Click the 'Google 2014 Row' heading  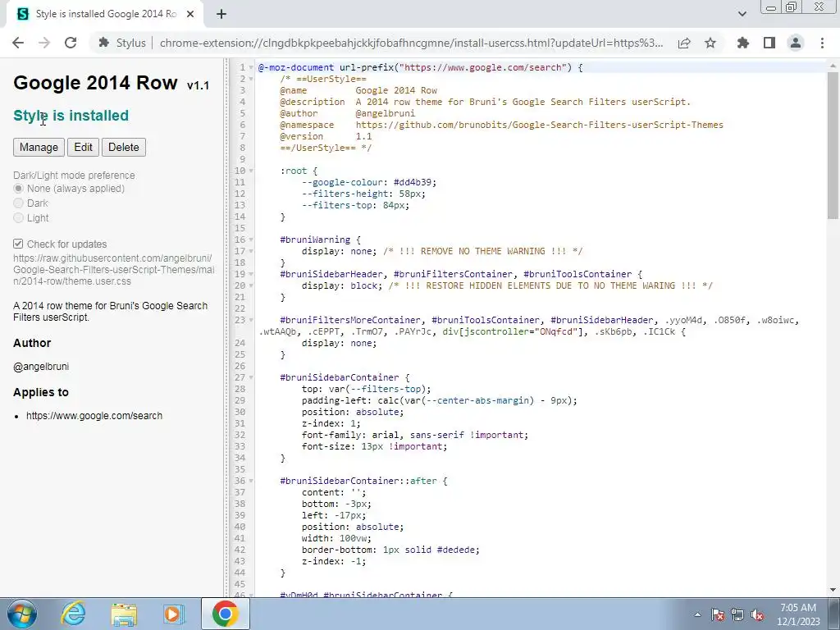[95, 83]
